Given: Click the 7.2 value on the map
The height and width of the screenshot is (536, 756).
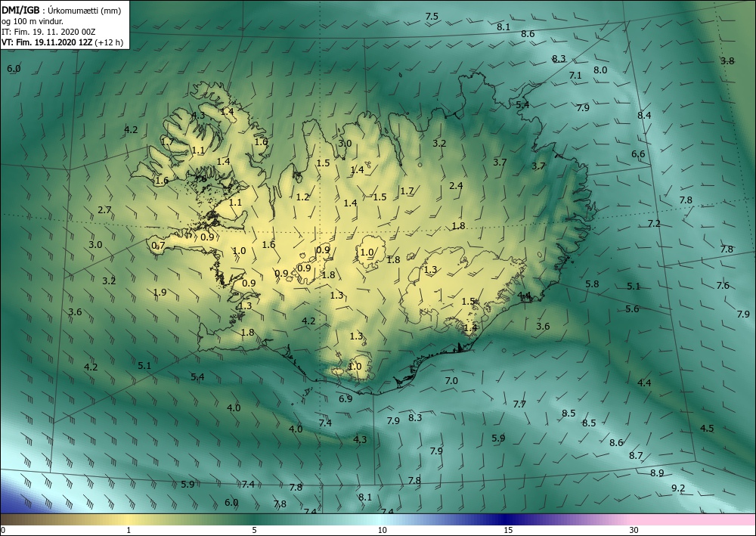Looking at the screenshot, I should pyautogui.click(x=654, y=224).
